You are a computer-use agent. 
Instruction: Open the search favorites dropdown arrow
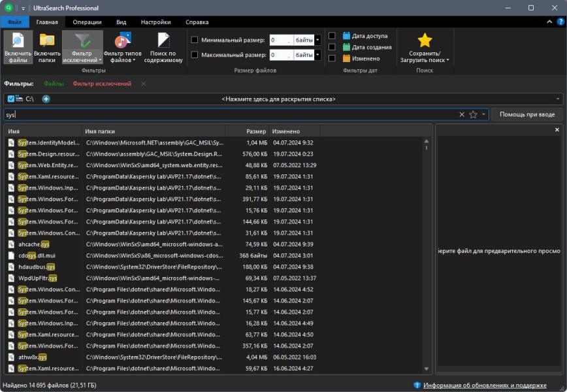[x=483, y=114]
